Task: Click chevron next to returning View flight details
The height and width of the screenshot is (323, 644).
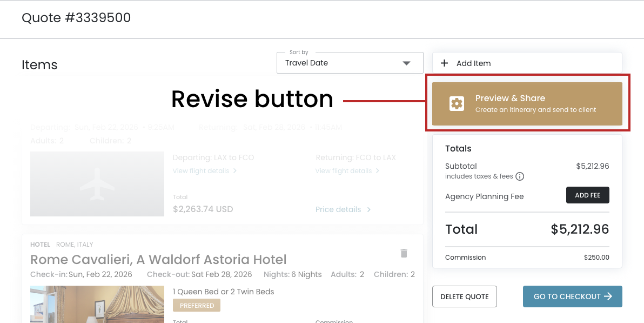Action: click(377, 171)
